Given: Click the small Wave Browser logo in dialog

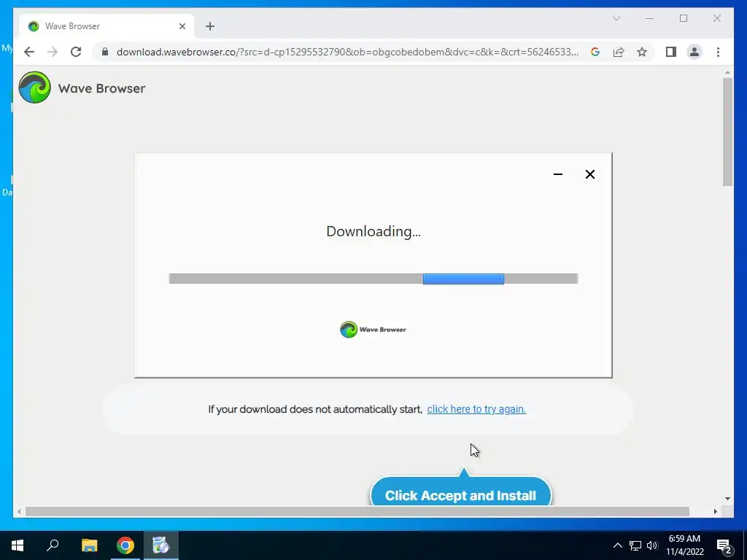Looking at the screenshot, I should [x=373, y=330].
